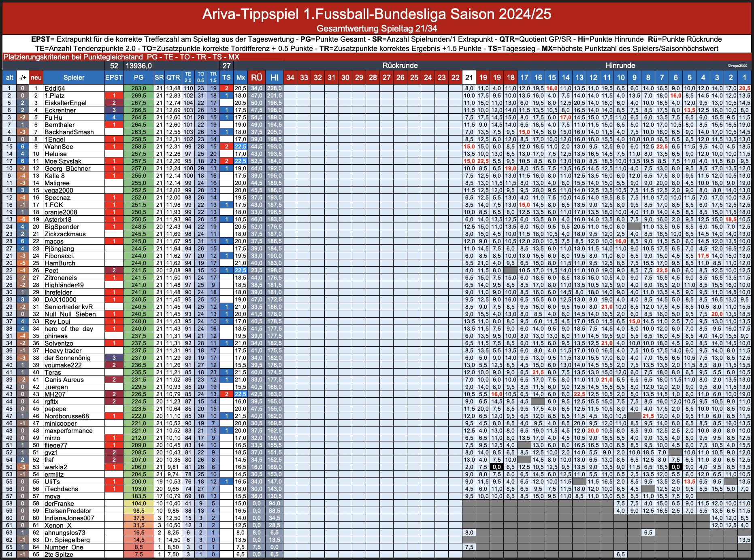Select the white matchday 21 column header

tap(469, 77)
